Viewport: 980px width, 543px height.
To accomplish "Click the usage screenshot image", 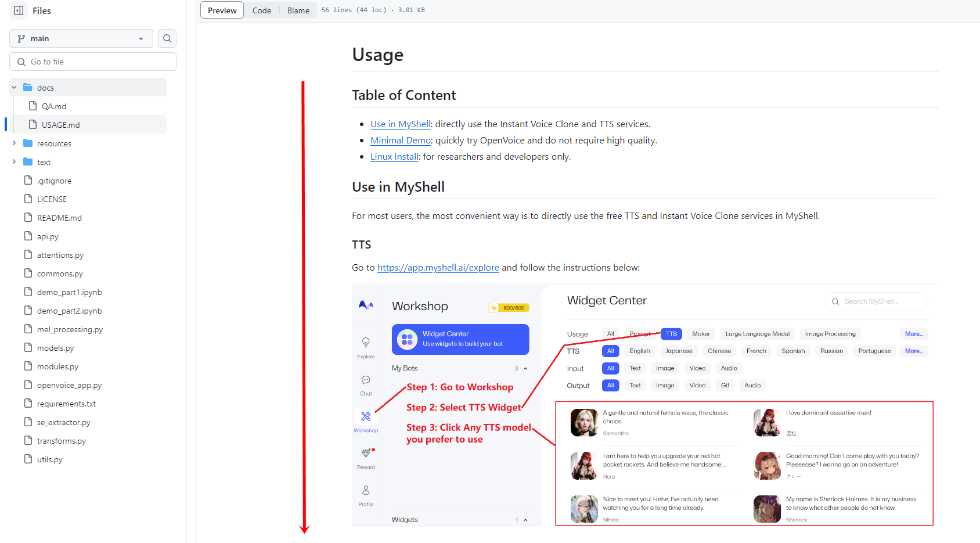I will (645, 405).
